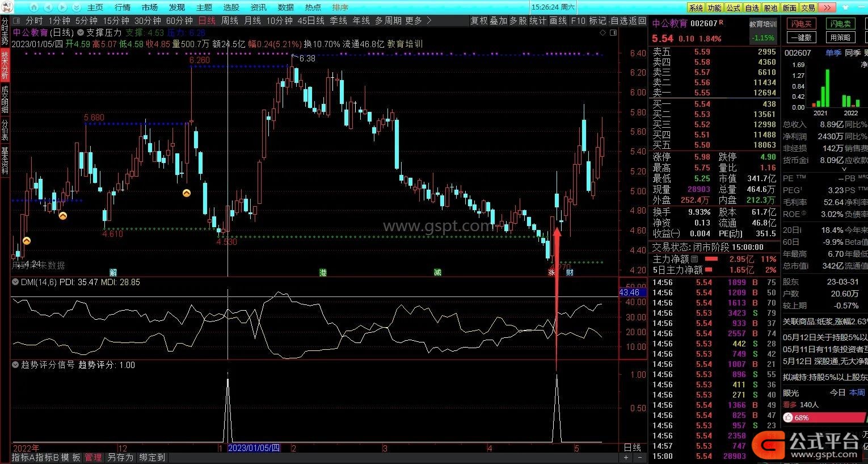Switch to the 周线 period tab
Screen dimensions: 868x464
pyautogui.click(x=230, y=20)
